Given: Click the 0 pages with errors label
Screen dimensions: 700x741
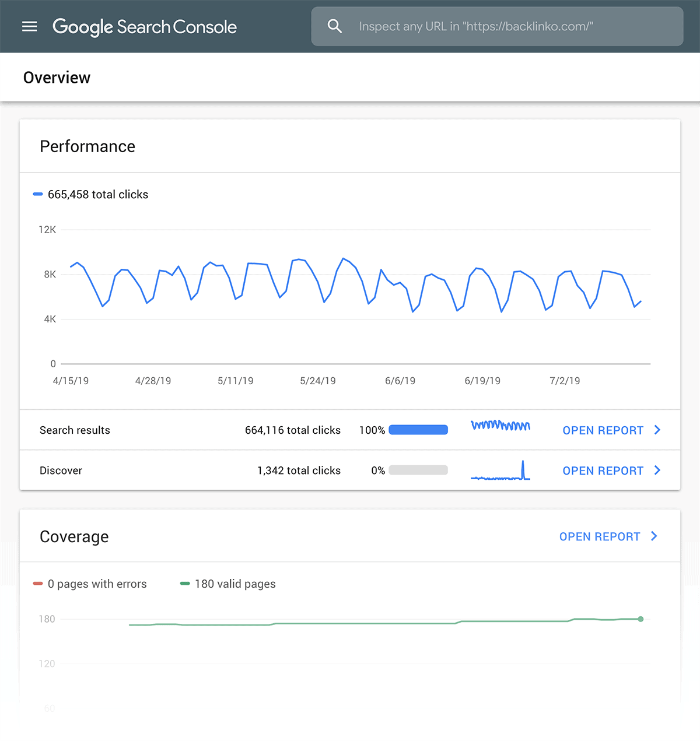Looking at the screenshot, I should click(x=97, y=584).
